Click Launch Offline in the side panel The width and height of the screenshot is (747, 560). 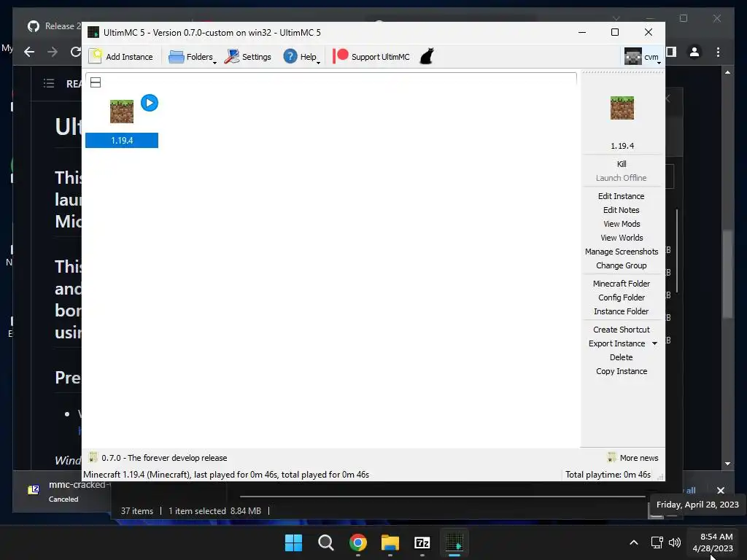click(622, 178)
